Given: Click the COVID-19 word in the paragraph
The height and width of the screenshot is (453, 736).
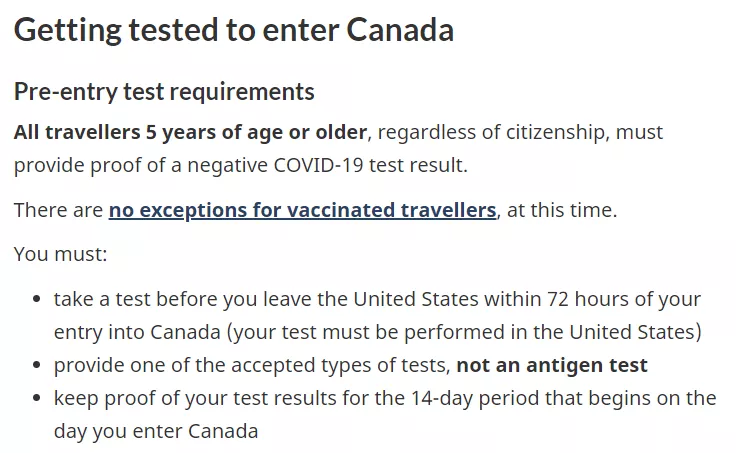Looking at the screenshot, I should 318,165.
